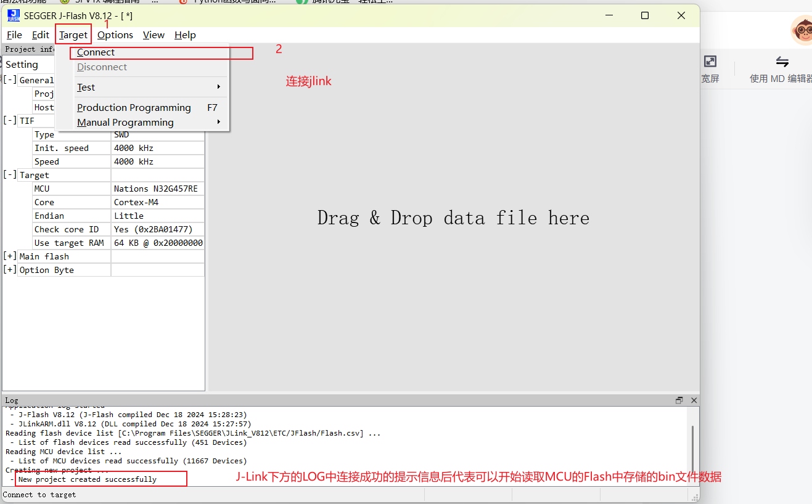Viewport: 812px width, 504px height.
Task: Select Nations N32G457RE MCU value
Action: coord(158,189)
